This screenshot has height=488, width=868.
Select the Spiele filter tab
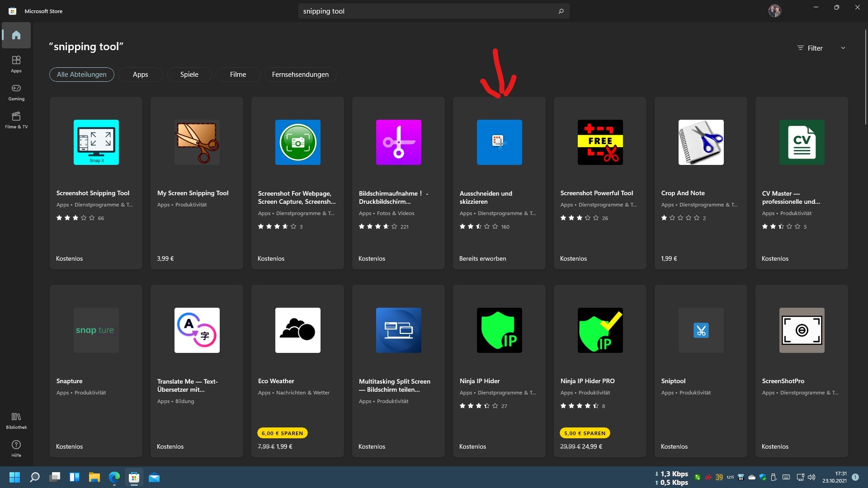pyautogui.click(x=189, y=75)
